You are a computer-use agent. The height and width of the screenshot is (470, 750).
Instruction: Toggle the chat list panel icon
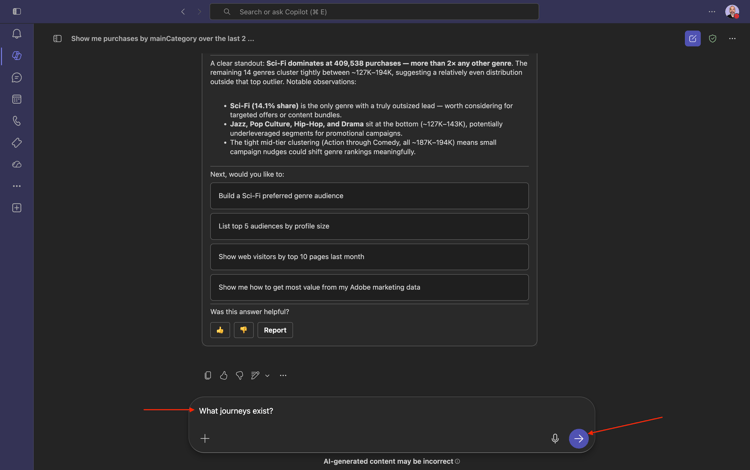57,38
